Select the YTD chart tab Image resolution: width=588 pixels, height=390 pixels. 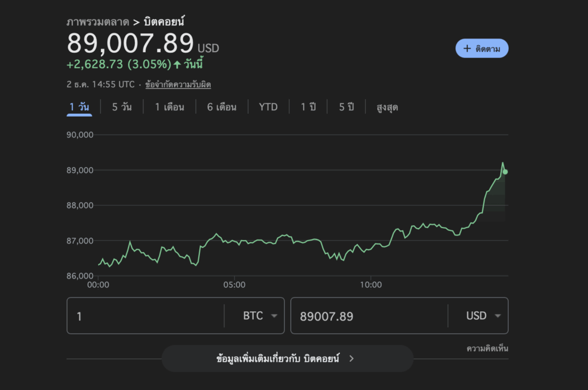pos(268,107)
